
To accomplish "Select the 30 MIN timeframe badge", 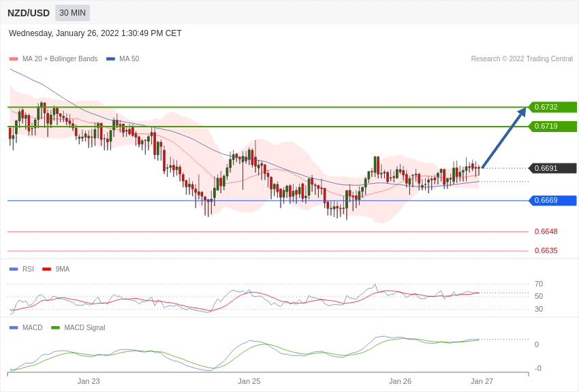I will 72,13.
